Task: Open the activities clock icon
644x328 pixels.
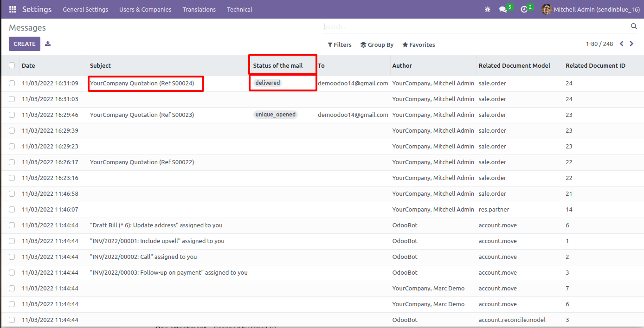Action: click(x=524, y=9)
